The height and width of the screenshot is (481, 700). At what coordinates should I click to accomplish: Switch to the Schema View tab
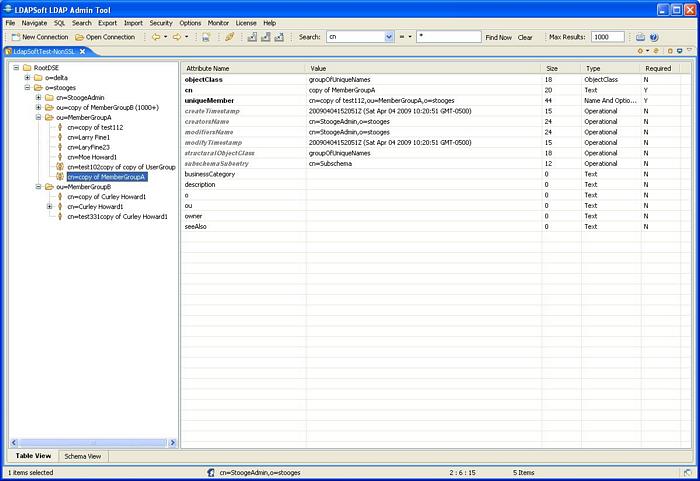82,456
